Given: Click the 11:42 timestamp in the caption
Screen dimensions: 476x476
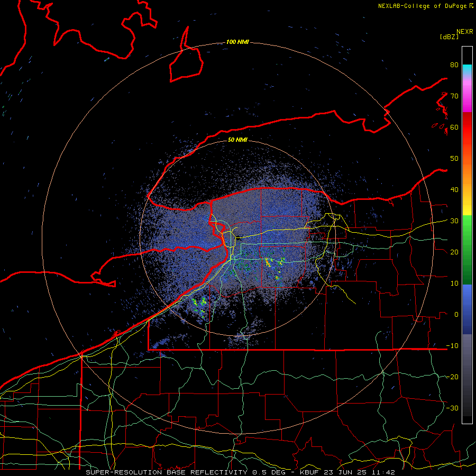Looking at the screenshot, I should click(x=383, y=472).
